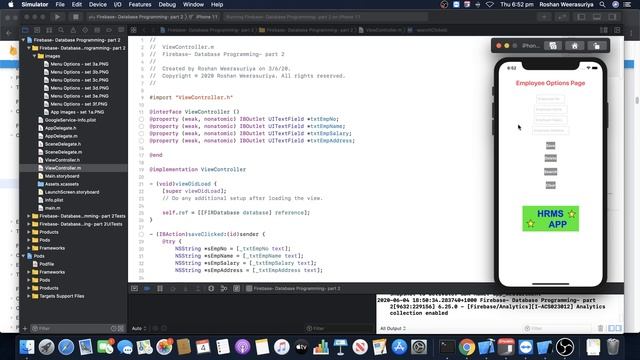Toggle the left console pane visibility button
The image size is (640, 360).
click(611, 328)
